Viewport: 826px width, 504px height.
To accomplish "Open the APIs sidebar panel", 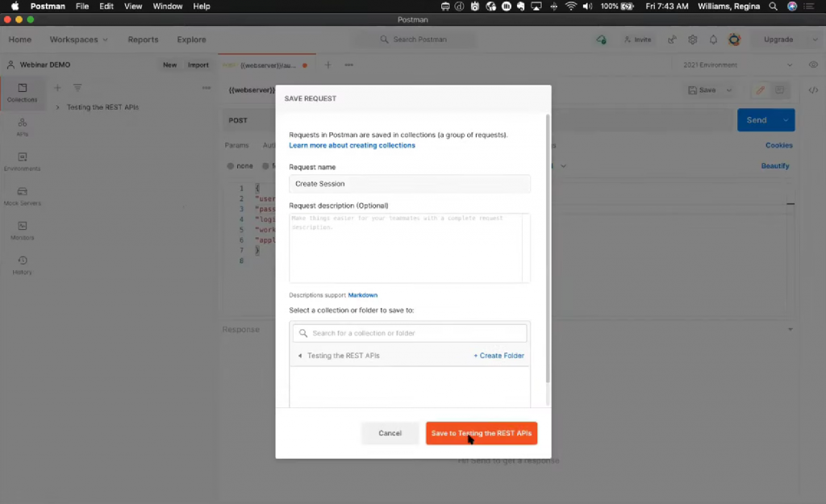I will [x=22, y=127].
